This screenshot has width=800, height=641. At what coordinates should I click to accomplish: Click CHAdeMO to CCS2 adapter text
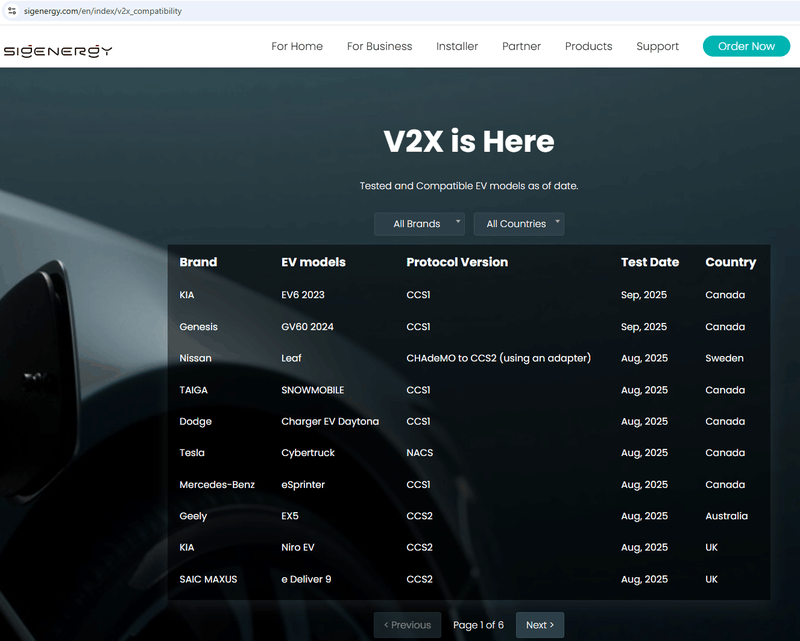[498, 358]
